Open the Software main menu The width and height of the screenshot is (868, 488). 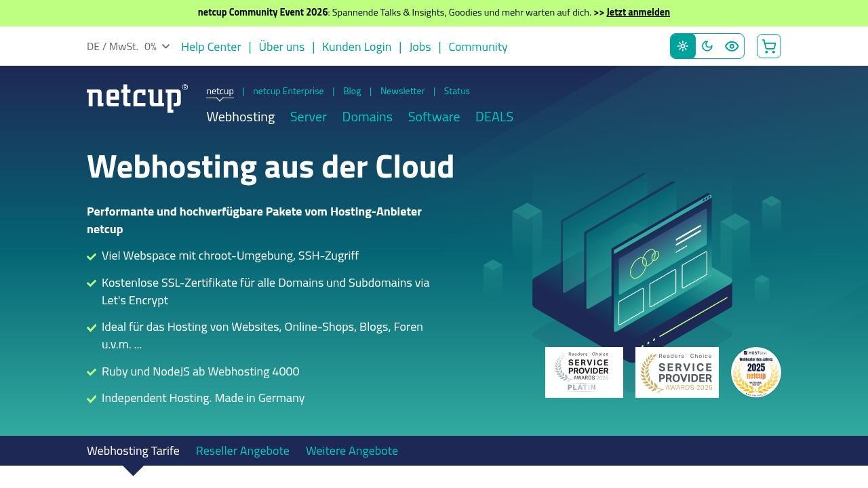[x=434, y=117]
